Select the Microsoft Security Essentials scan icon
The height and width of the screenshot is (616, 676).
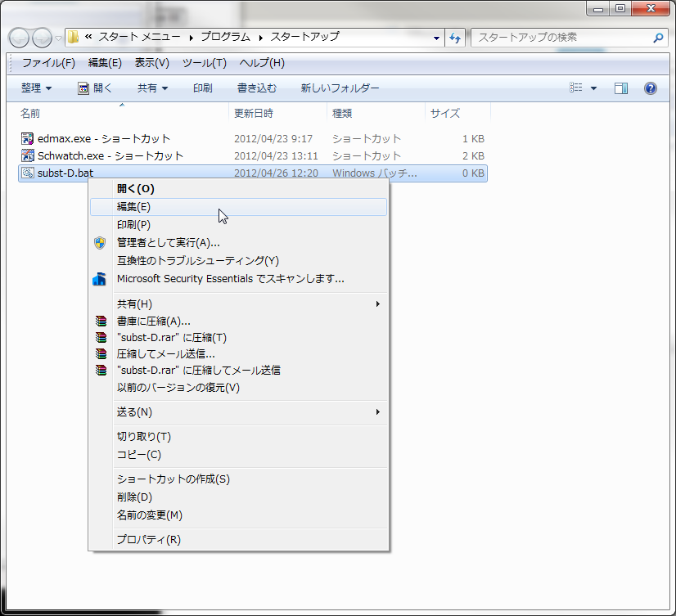(x=100, y=278)
